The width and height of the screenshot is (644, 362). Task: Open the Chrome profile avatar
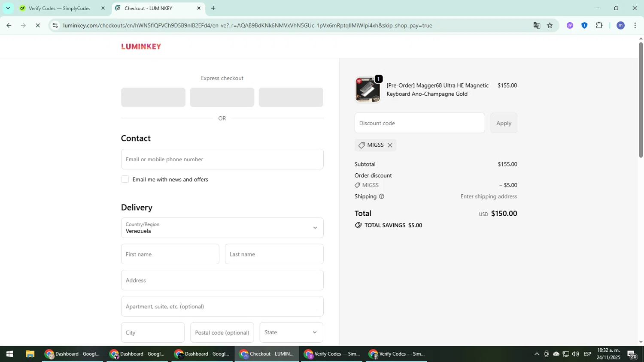(x=620, y=25)
